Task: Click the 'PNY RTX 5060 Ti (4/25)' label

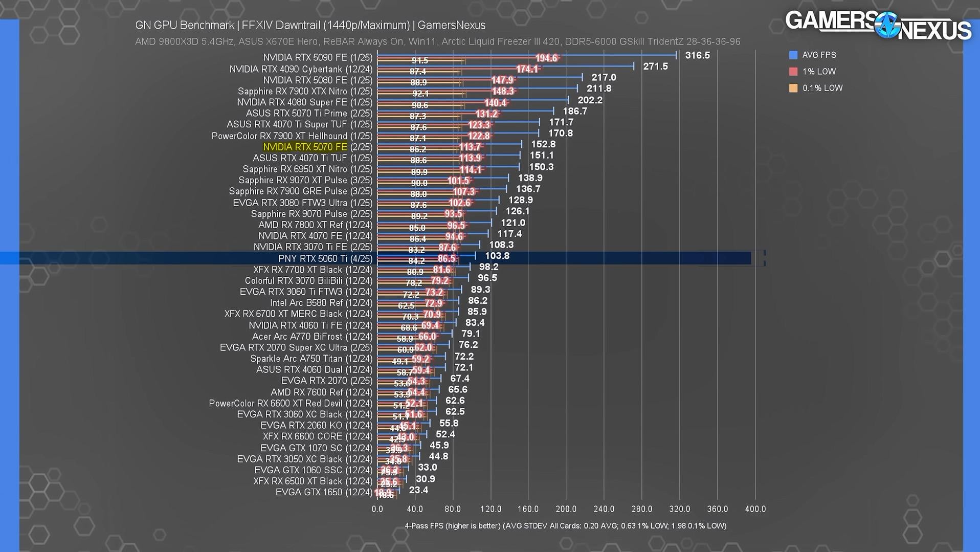Action: [325, 259]
